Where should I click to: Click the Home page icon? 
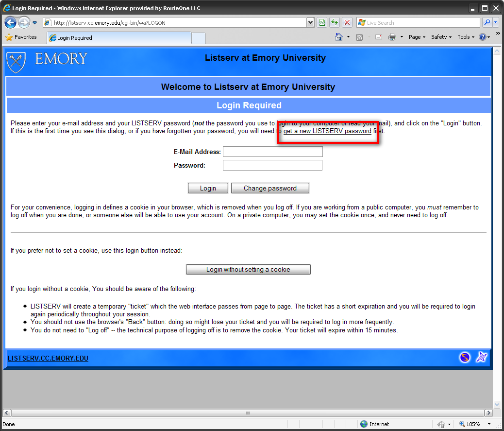[x=339, y=37]
